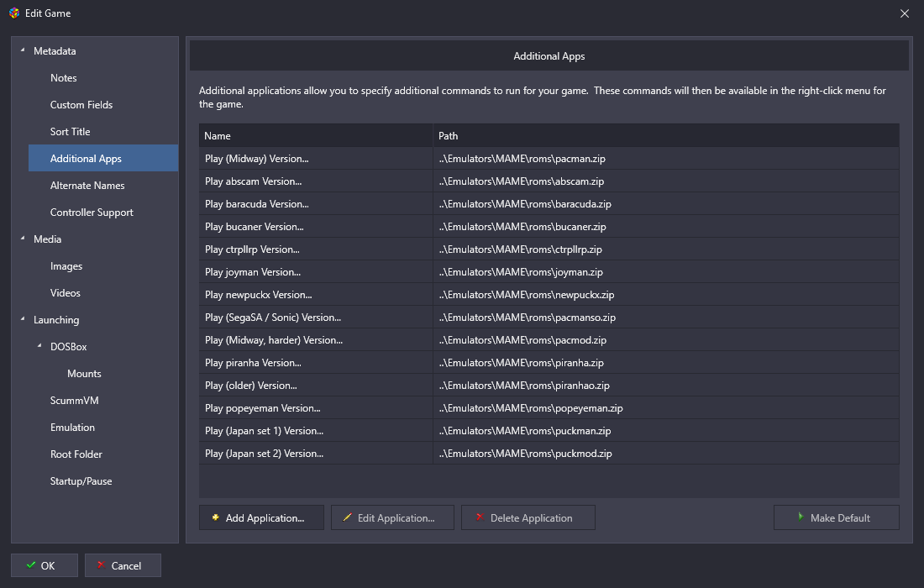Confirm changes with the OK button
924x588 pixels.
click(x=45, y=565)
